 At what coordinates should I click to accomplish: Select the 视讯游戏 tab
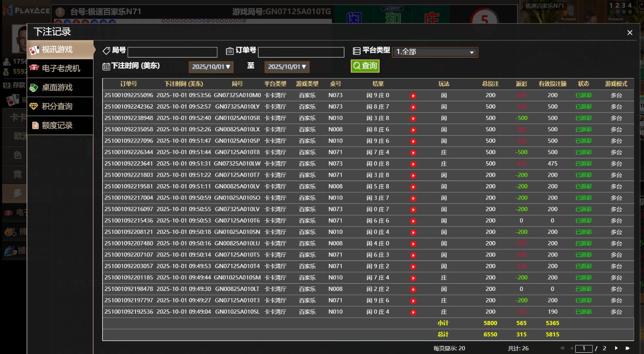coord(60,50)
